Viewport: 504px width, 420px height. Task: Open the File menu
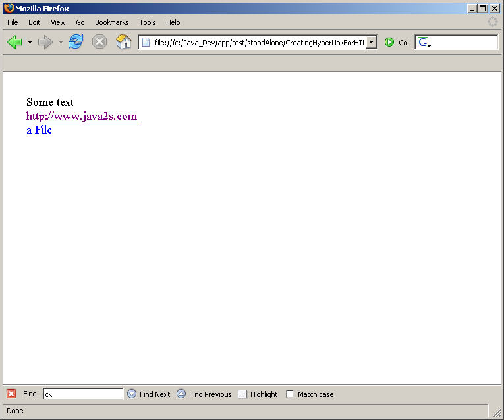pos(13,22)
